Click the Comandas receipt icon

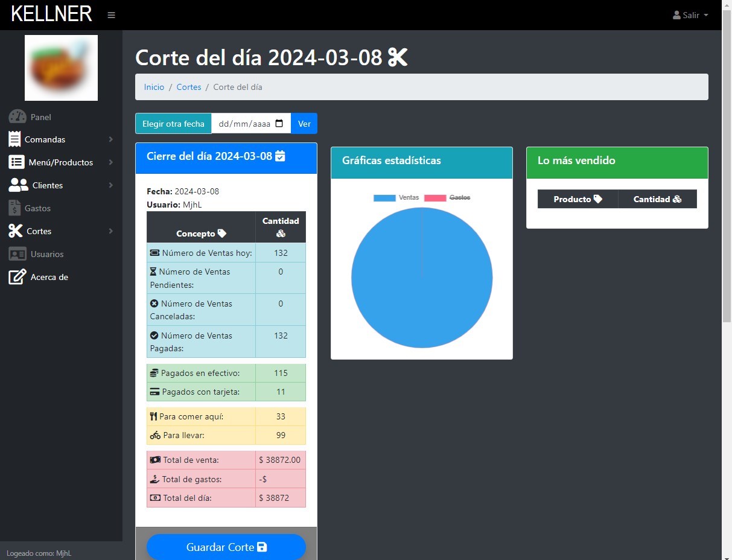(14, 139)
